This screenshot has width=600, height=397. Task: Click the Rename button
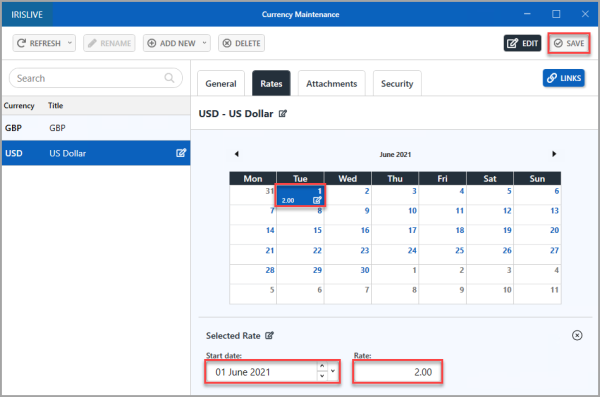pyautogui.click(x=109, y=43)
